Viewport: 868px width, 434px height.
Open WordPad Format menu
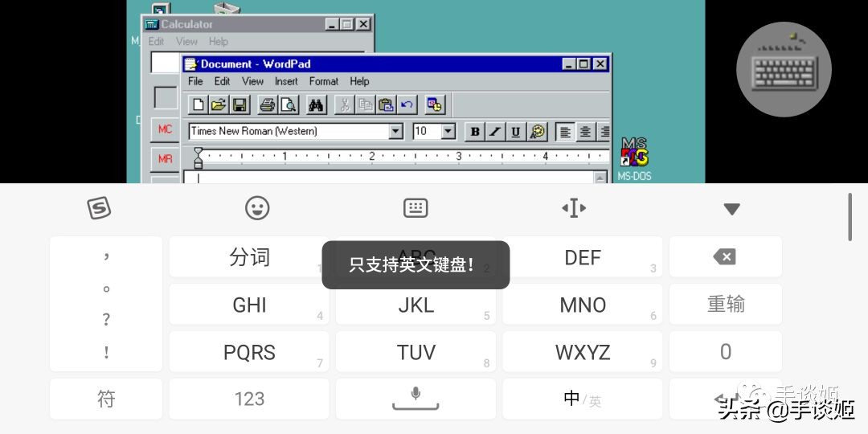tap(324, 81)
